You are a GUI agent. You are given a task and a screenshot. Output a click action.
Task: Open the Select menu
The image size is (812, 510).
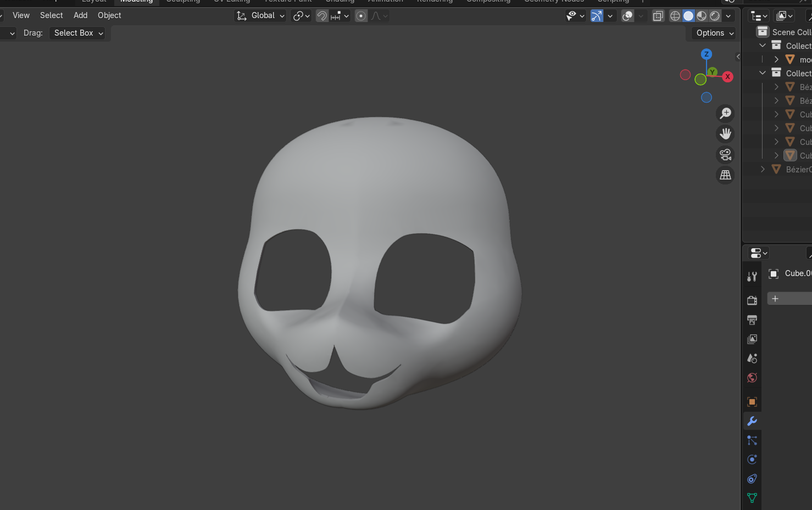tap(52, 15)
